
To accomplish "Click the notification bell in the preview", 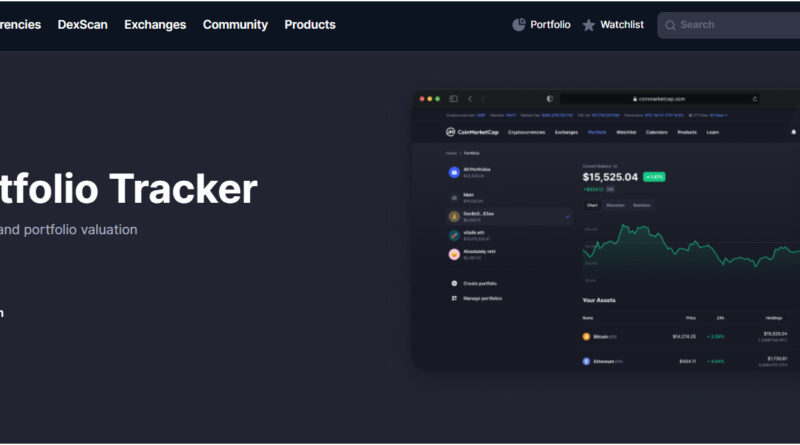I will tap(793, 132).
